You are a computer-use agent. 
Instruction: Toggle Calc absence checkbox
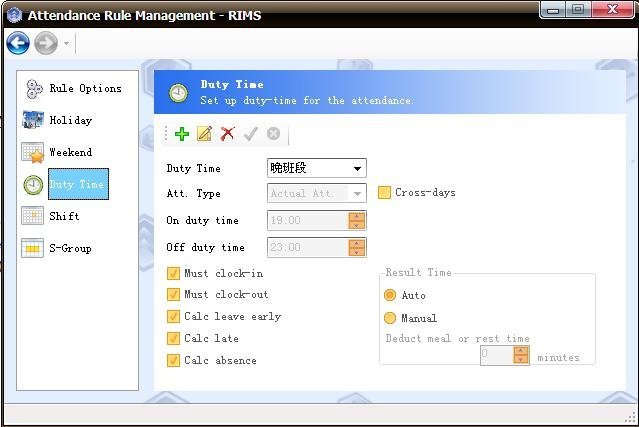pyautogui.click(x=173, y=360)
